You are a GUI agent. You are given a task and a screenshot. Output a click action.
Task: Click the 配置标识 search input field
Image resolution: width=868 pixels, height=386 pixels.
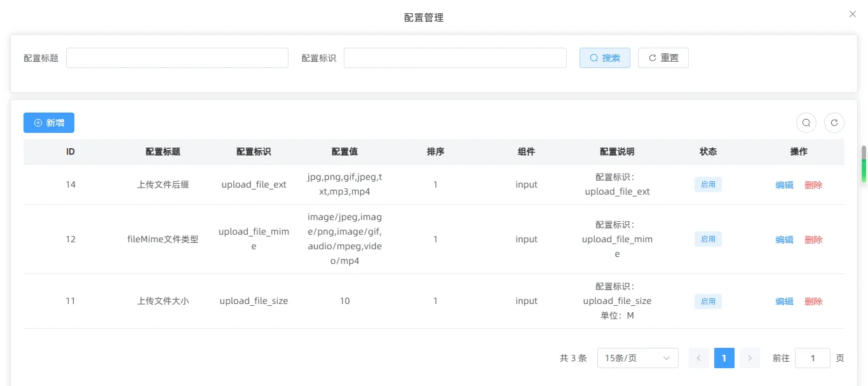[x=455, y=57]
